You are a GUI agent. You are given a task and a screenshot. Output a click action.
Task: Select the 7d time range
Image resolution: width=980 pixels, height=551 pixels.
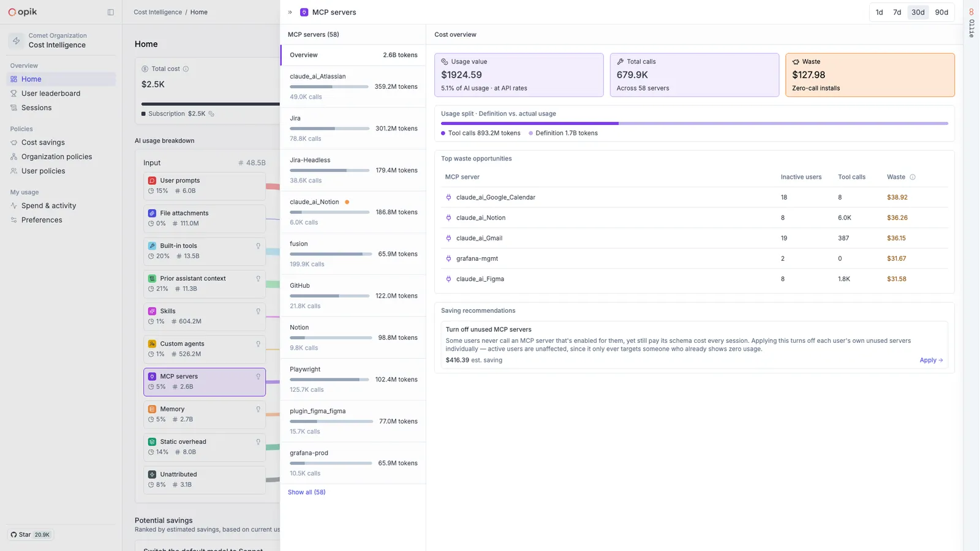[897, 12]
